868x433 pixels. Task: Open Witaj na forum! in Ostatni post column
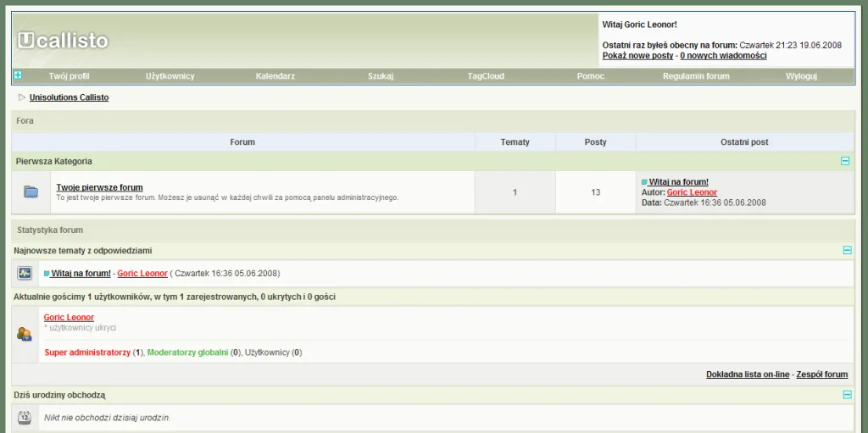pyautogui.click(x=679, y=181)
